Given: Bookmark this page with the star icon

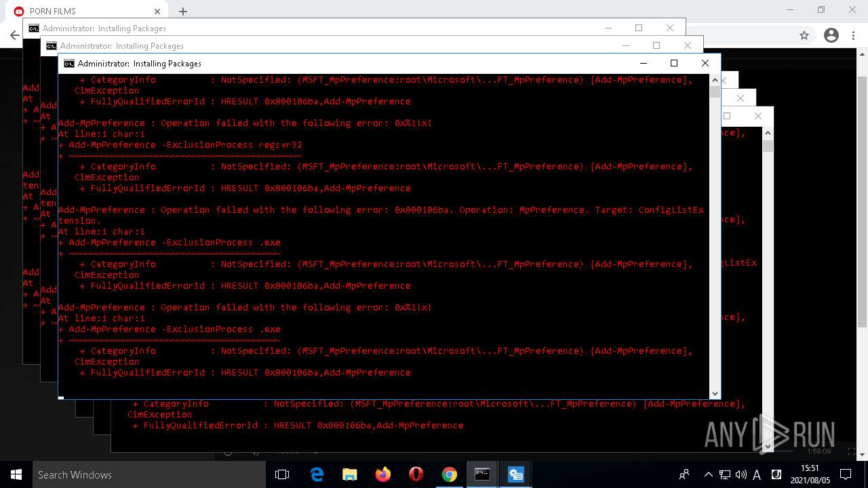Looking at the screenshot, I should (804, 35).
